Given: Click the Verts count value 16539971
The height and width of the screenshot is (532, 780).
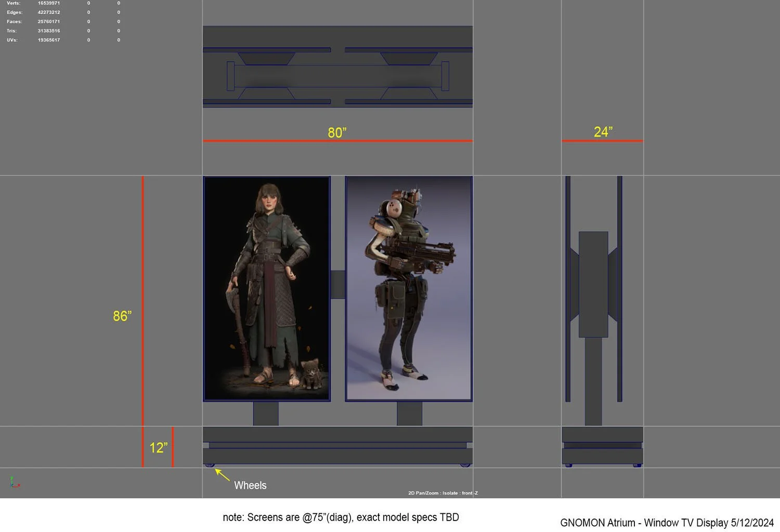Looking at the screenshot, I should pos(49,3).
